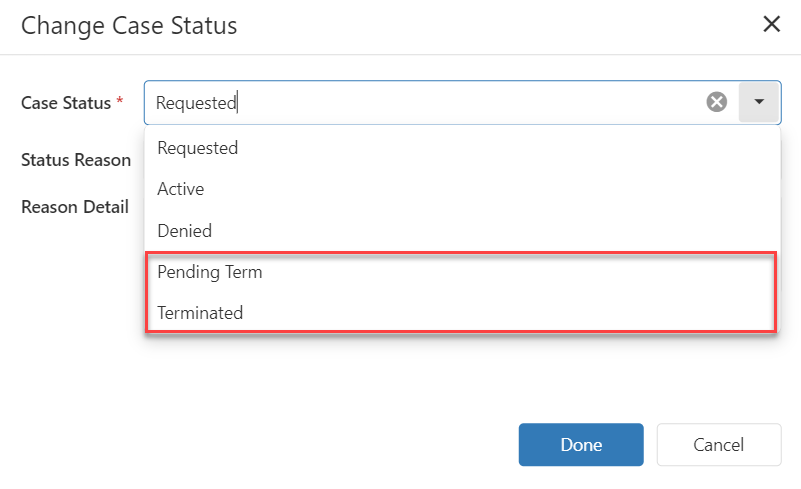The height and width of the screenshot is (489, 801).
Task: Pick the Denied status option
Action: click(x=185, y=231)
